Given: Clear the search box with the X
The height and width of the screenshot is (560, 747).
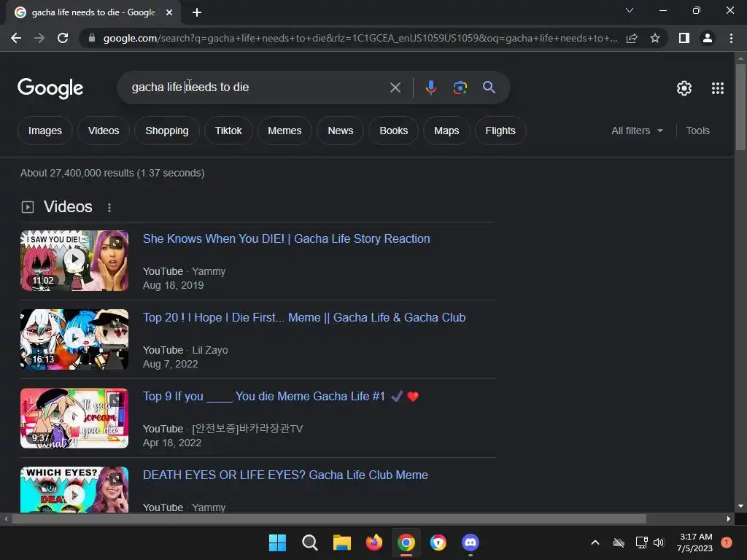Looking at the screenshot, I should click(x=395, y=87).
